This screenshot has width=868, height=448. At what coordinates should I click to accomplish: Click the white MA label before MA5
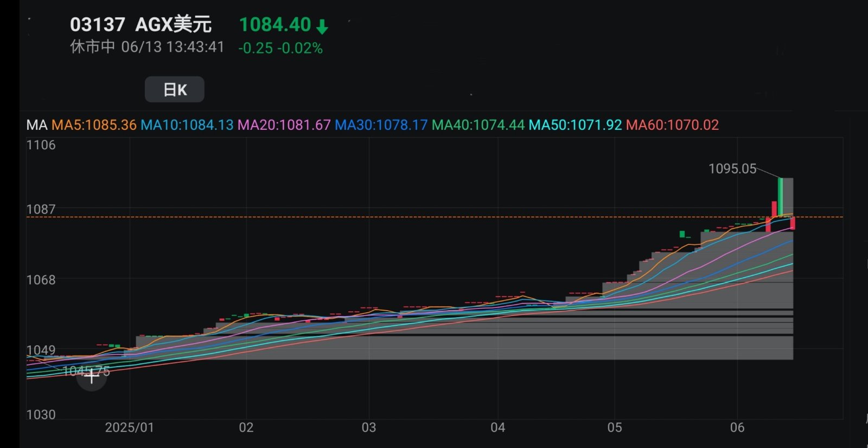tap(37, 125)
